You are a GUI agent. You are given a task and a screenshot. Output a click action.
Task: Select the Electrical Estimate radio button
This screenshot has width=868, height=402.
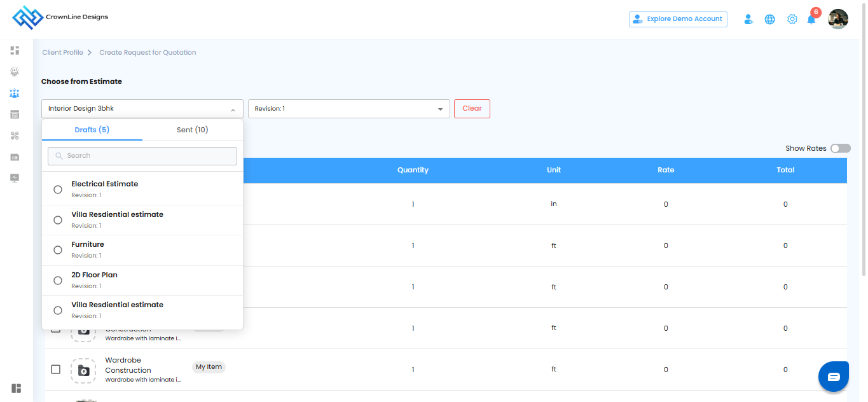point(58,190)
